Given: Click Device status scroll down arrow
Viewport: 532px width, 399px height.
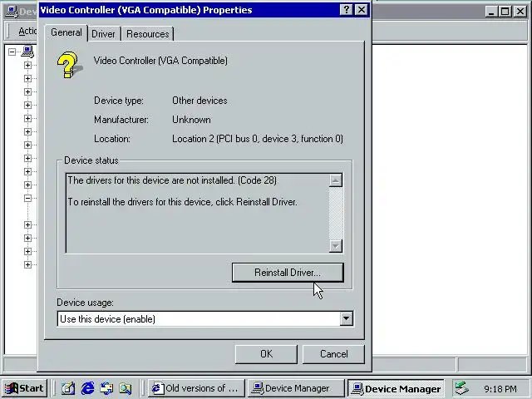Looking at the screenshot, I should (x=336, y=246).
